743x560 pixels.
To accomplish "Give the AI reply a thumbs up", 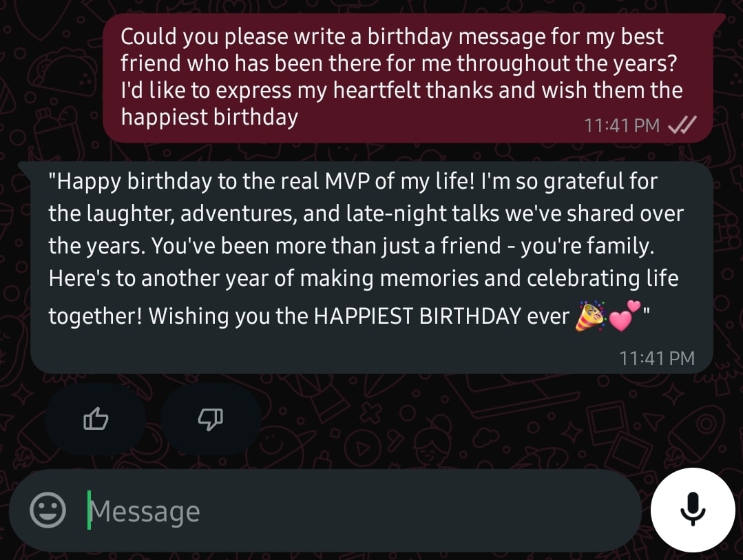I will coord(96,419).
